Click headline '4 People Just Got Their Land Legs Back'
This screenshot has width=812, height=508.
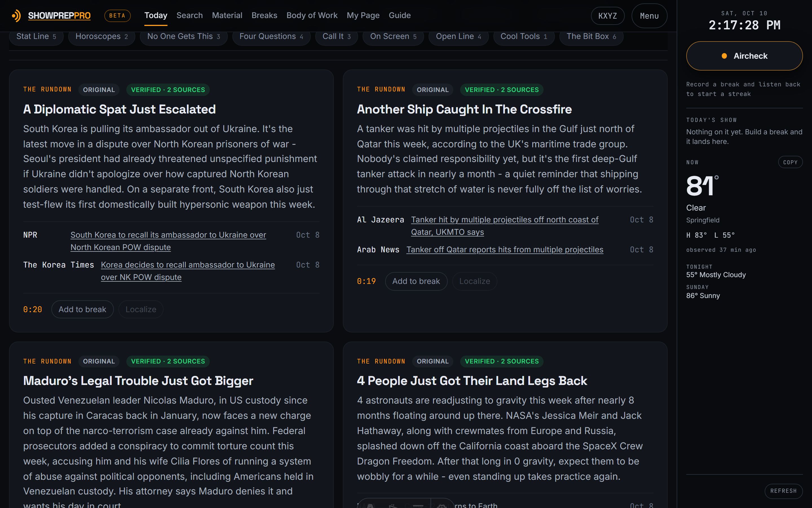click(472, 381)
